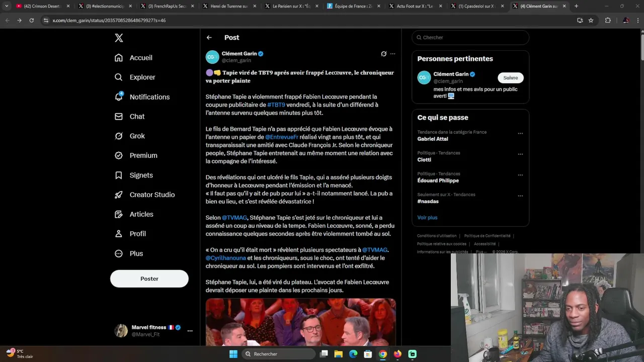Open the Ciotti trend
Viewport: 644px width, 362px height.
[424, 160]
